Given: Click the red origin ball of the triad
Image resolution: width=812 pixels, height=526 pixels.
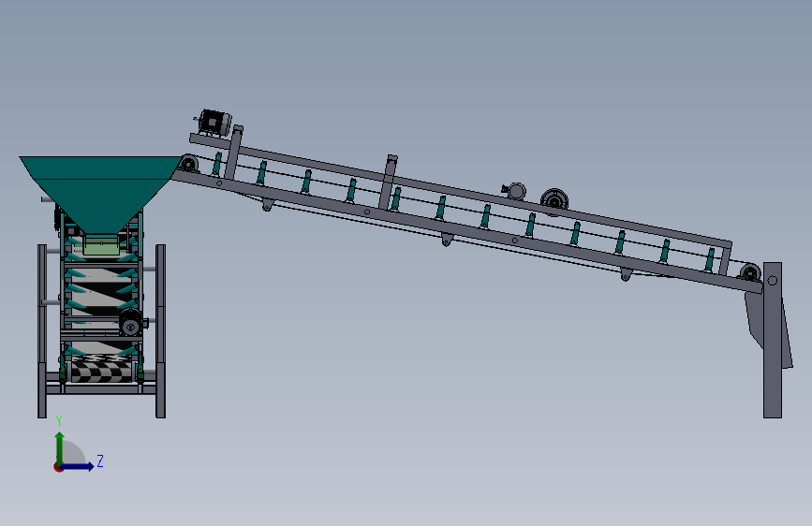Looking at the screenshot, I should point(58,467).
